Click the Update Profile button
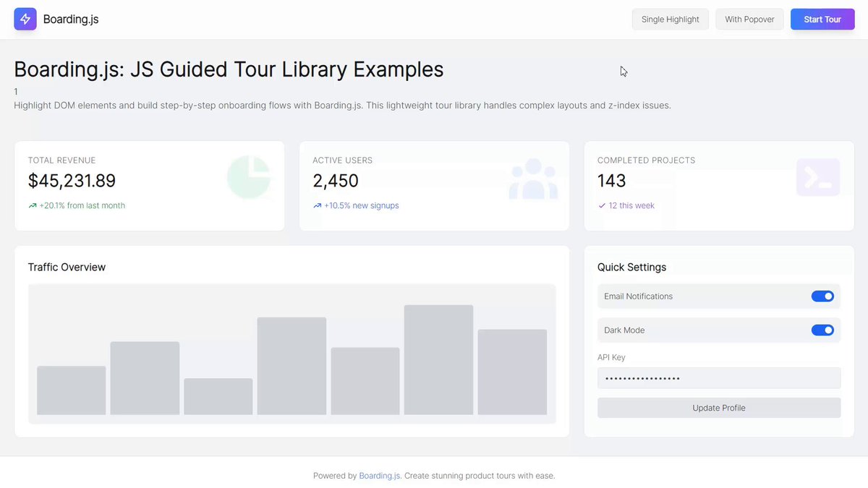The image size is (868, 488). pyautogui.click(x=719, y=408)
